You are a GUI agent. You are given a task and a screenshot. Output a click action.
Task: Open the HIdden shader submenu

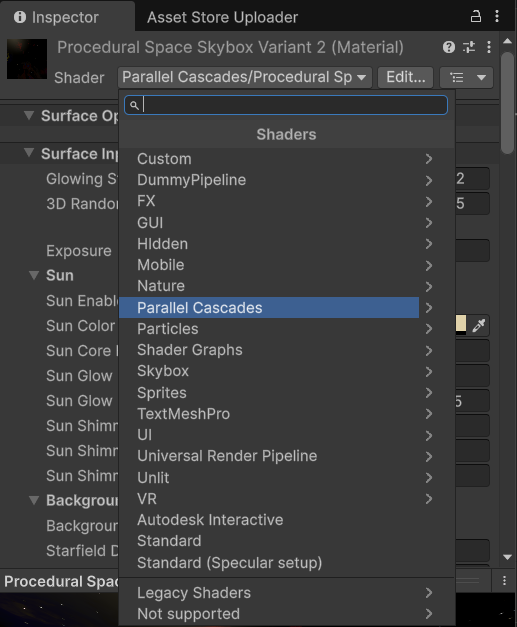[287, 244]
